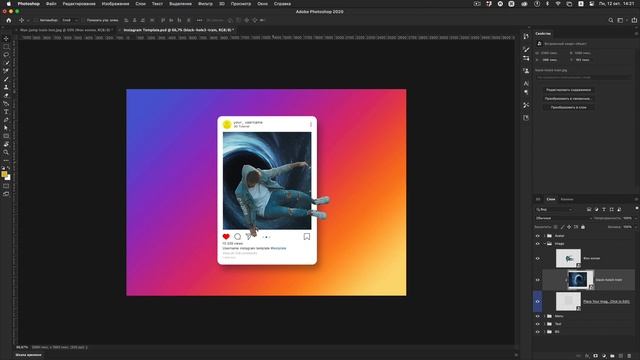Click the share icon at top right
This screenshot has height=360, width=640.
coord(634,20)
